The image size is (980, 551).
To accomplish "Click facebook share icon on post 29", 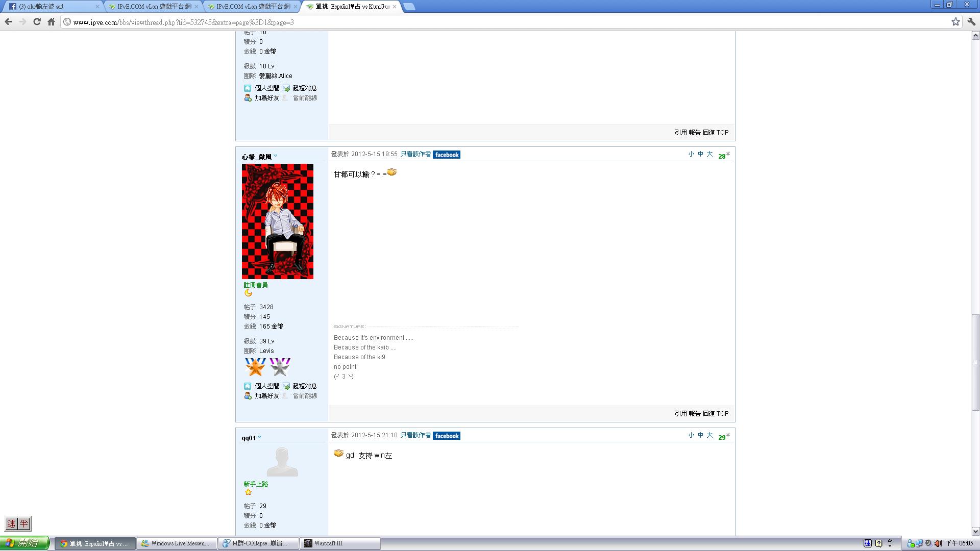I will [447, 436].
